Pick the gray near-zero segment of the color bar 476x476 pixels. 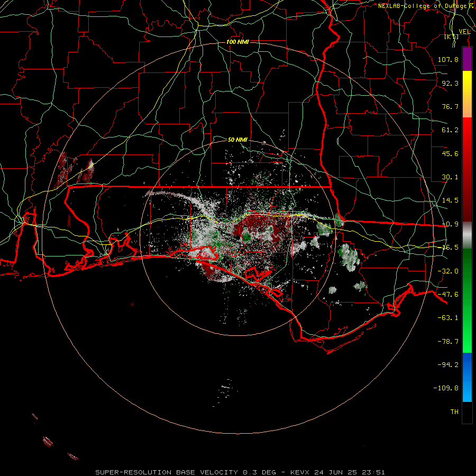click(x=467, y=235)
